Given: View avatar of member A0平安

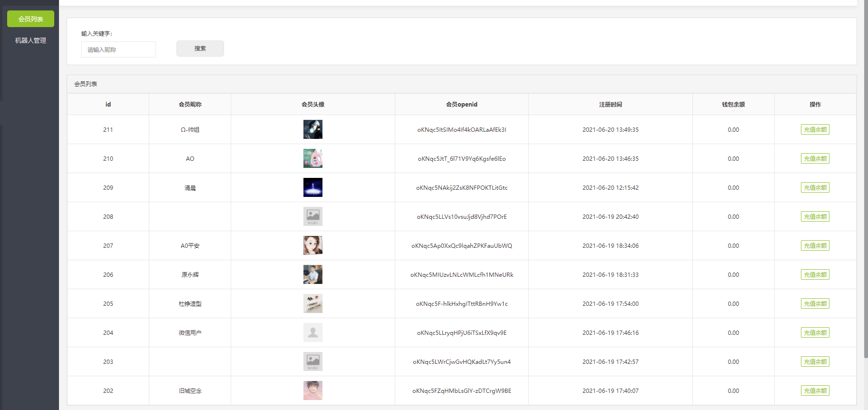Looking at the screenshot, I should coord(312,245).
